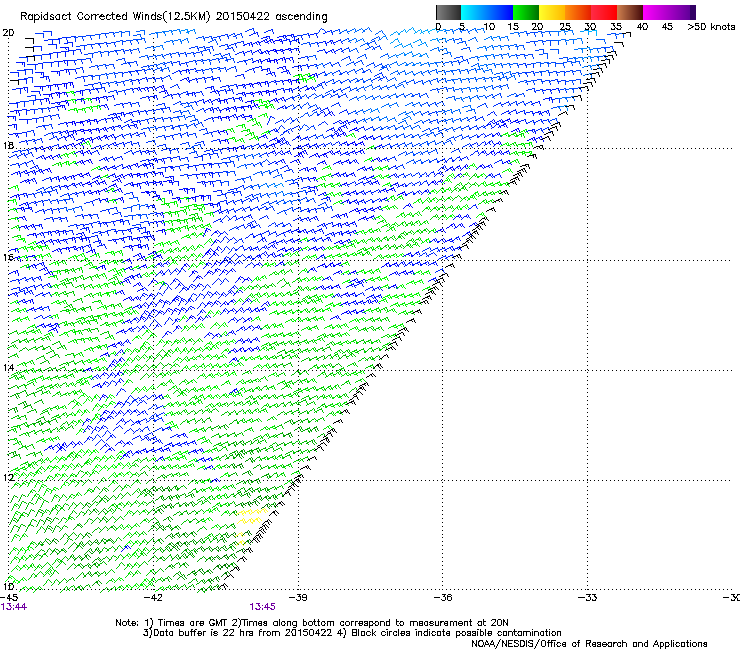Click longitude label "-45" on bottom axis
740x650 pixels.
[9, 598]
